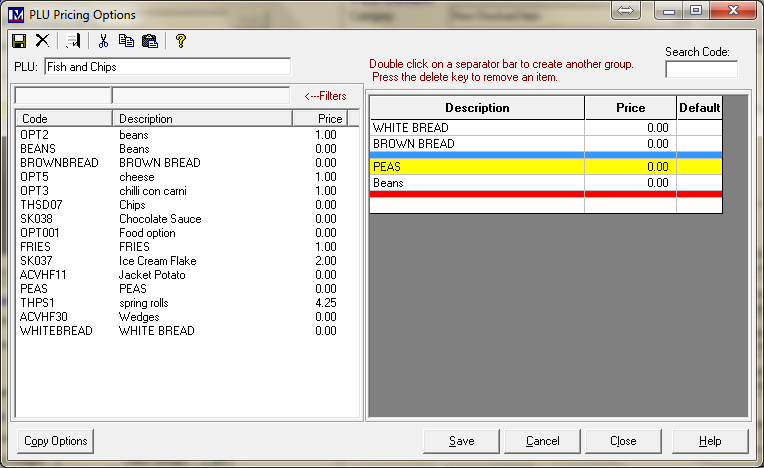Select the OPT001 Food option row
Image resolution: width=764 pixels, height=468 pixels.
pos(187,233)
